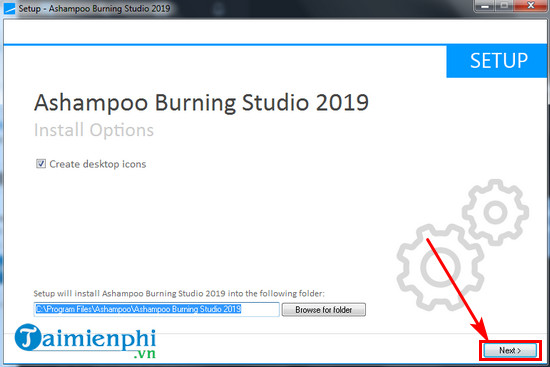Click the 'Ashampoo Burning Studio 2019' heading
550x367 pixels.
pyautogui.click(x=201, y=103)
